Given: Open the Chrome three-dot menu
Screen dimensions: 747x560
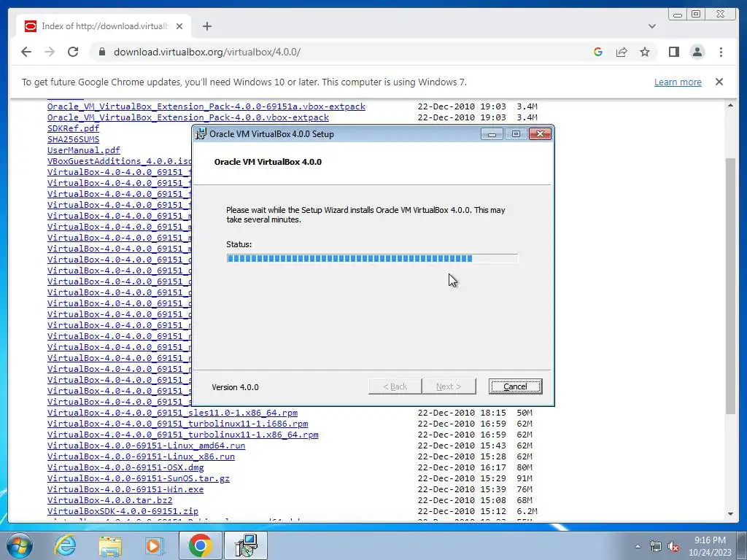Looking at the screenshot, I should pos(721,52).
